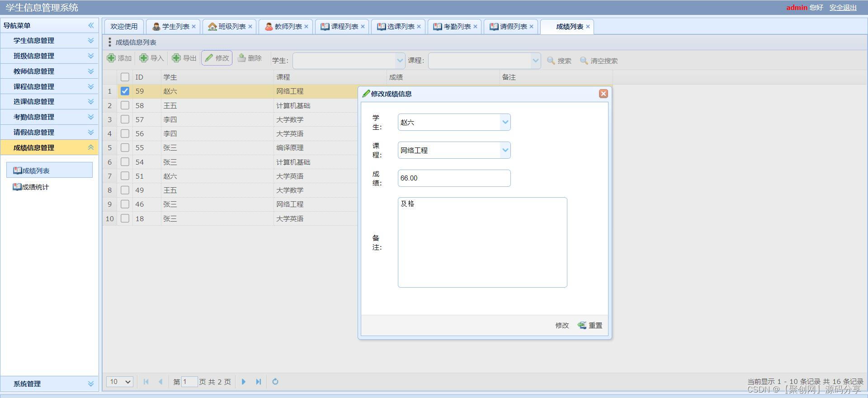Switch to the 欢迎使用 tab
This screenshot has height=398, width=868.
click(x=124, y=27)
